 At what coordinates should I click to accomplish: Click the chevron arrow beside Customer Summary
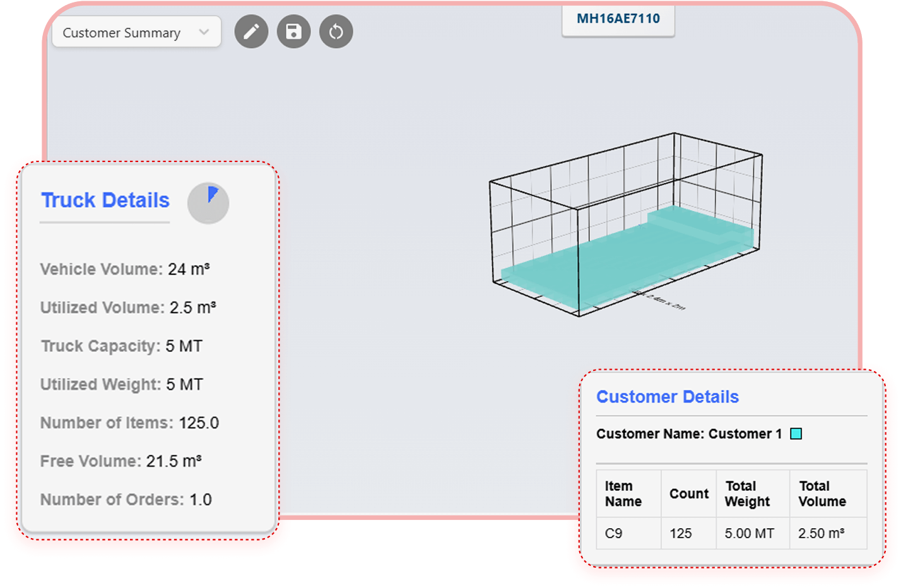(204, 32)
